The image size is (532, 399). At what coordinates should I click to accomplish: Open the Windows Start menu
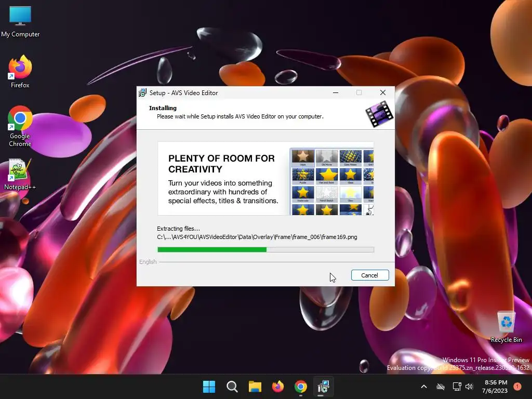click(x=209, y=387)
